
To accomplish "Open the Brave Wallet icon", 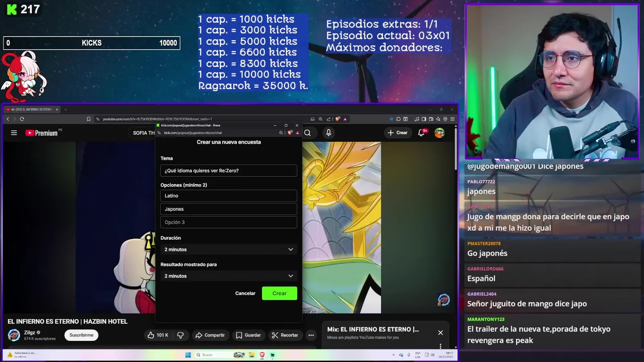I will point(431,119).
